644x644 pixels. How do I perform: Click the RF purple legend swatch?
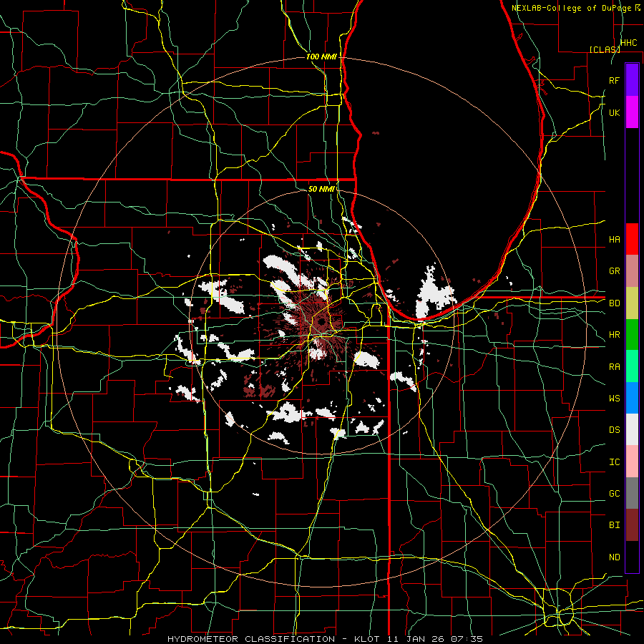[x=632, y=79]
